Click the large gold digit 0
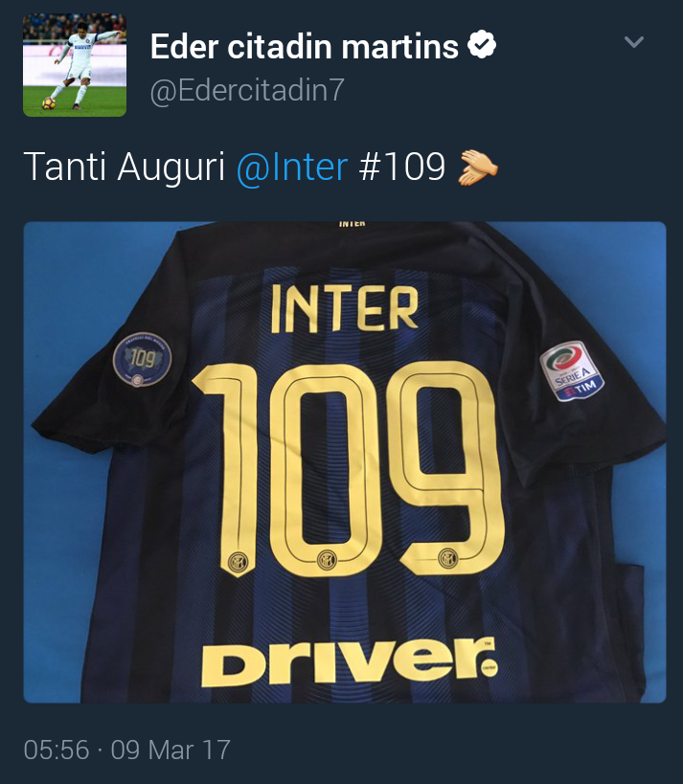 [327, 470]
